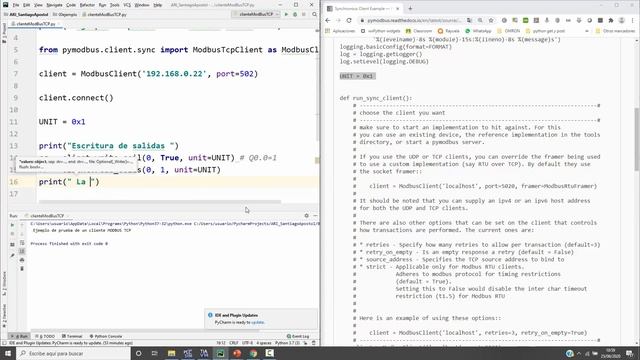Open the Refactor menu
This screenshot has height=360, width=640.
pyautogui.click(x=87, y=5)
